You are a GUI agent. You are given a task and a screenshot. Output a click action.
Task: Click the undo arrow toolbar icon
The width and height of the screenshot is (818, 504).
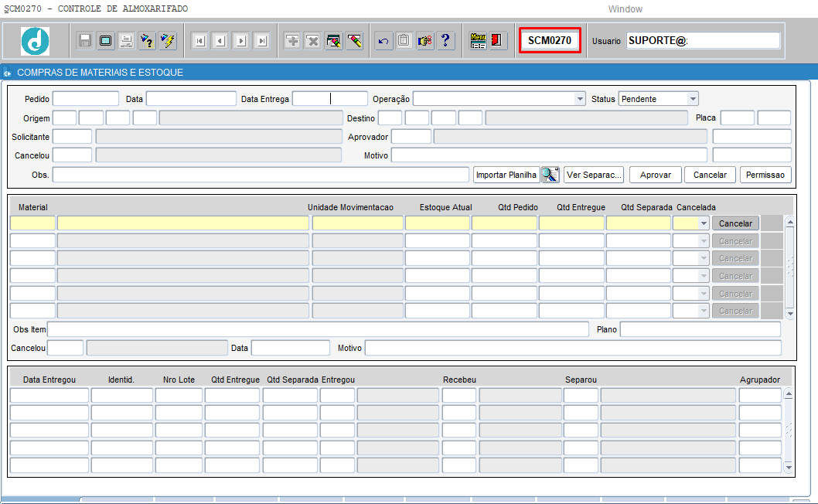click(383, 41)
